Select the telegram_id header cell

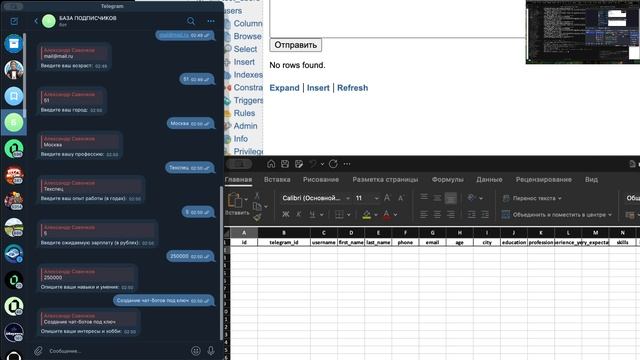[x=284, y=242]
